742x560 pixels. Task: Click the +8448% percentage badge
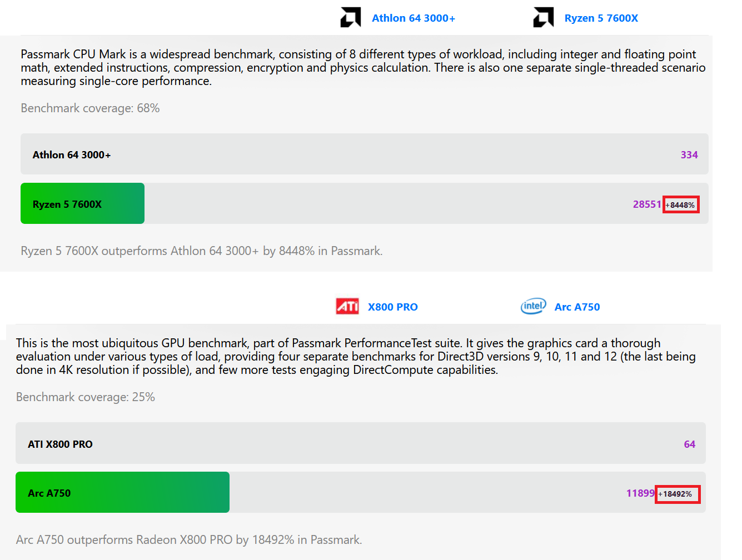click(x=681, y=205)
